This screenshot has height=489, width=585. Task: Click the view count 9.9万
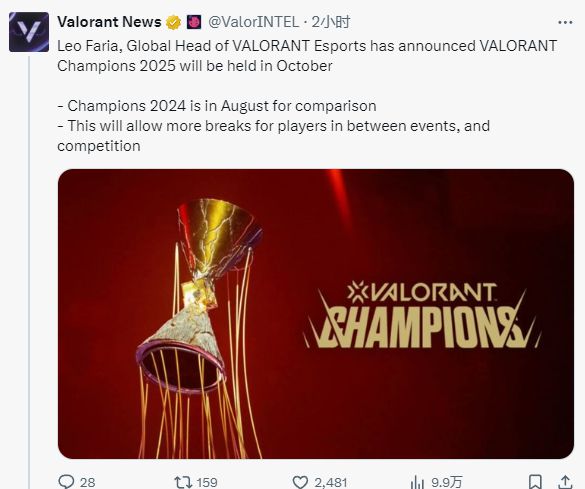point(447,482)
